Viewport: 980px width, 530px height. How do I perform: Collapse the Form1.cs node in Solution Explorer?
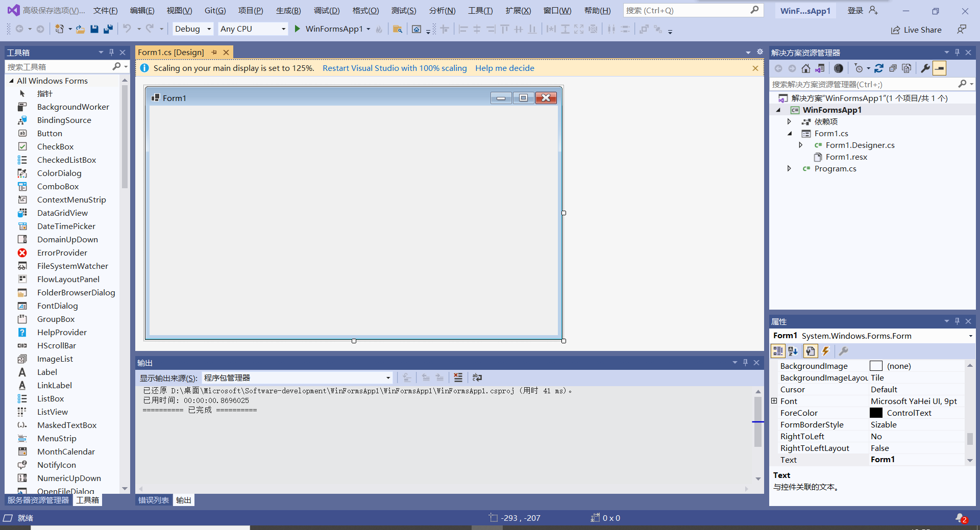[x=790, y=133]
